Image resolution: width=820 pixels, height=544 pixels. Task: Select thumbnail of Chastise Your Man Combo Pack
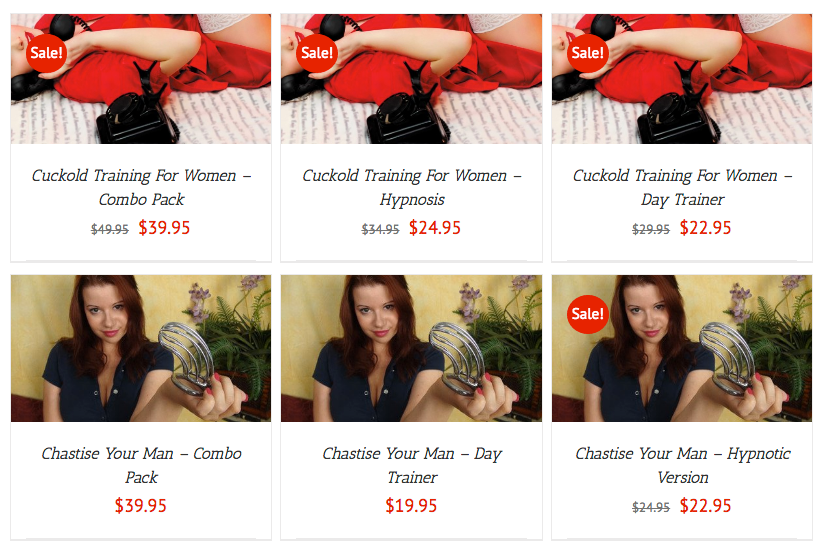141,348
